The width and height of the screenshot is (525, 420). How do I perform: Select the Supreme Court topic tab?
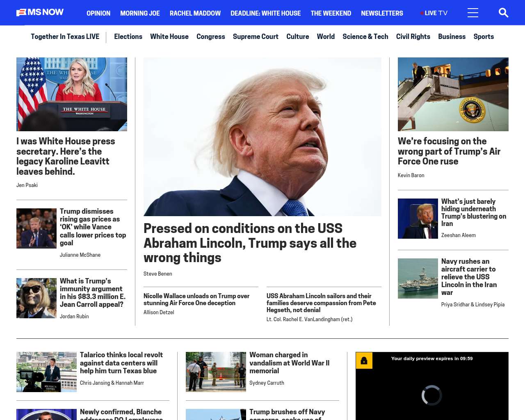256,37
